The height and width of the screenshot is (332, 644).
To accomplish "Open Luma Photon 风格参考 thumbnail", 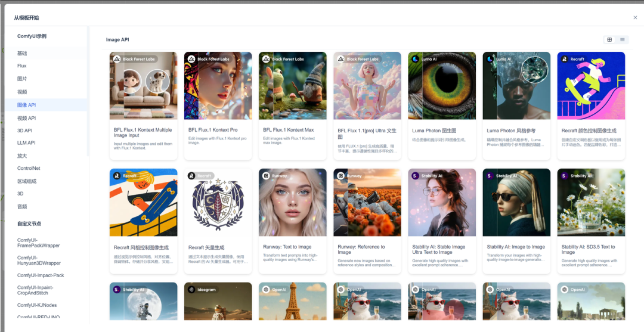I will pos(516,85).
